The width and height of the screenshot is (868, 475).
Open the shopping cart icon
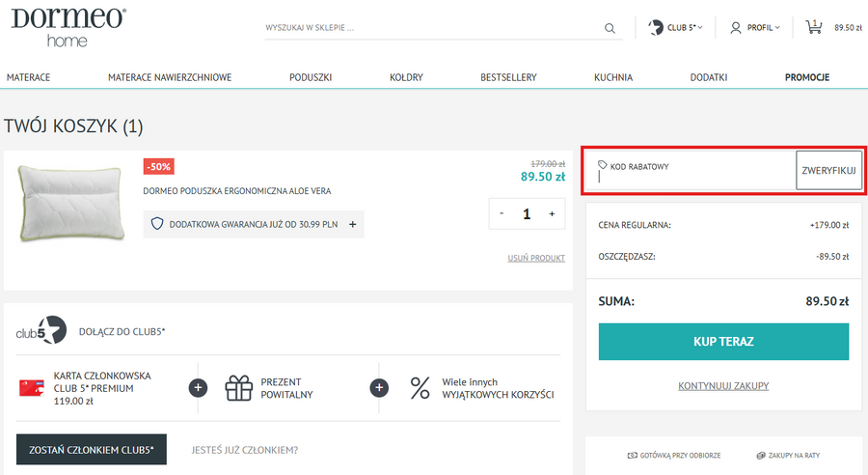point(814,27)
